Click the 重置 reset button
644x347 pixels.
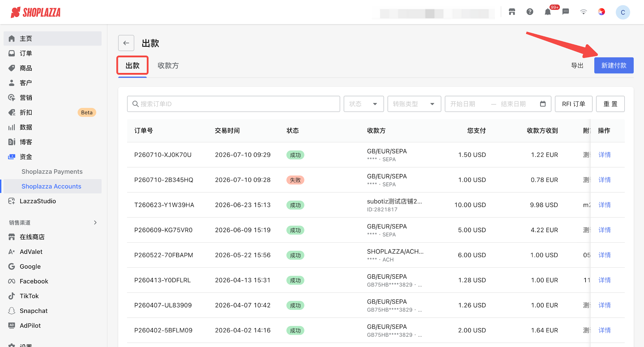tap(610, 104)
